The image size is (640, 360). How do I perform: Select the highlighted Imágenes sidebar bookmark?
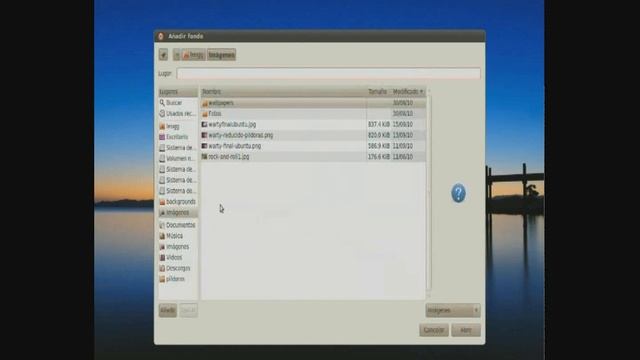[x=178, y=213]
